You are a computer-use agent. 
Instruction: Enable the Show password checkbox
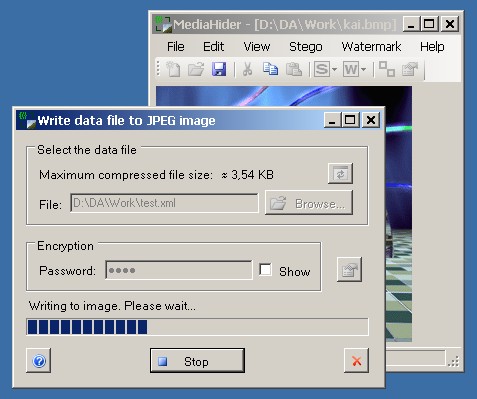pos(265,270)
